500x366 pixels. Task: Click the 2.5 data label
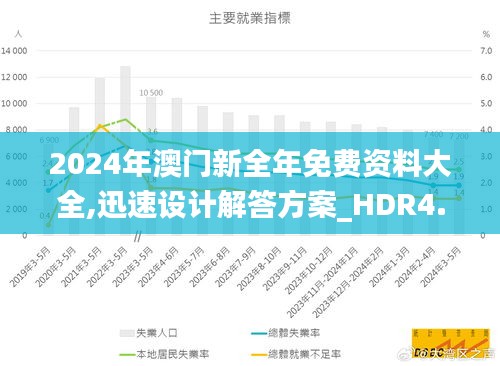459,162
